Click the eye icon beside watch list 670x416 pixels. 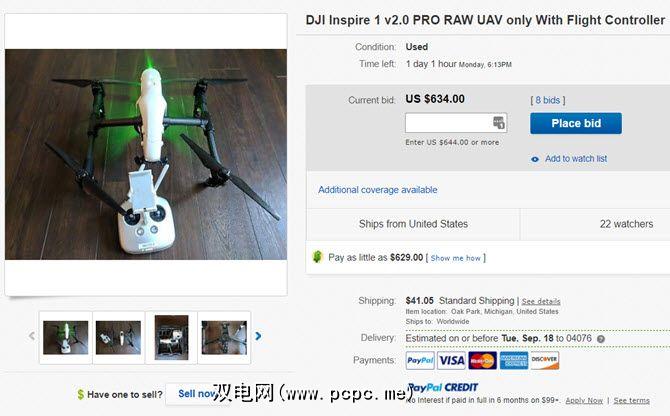pos(535,159)
